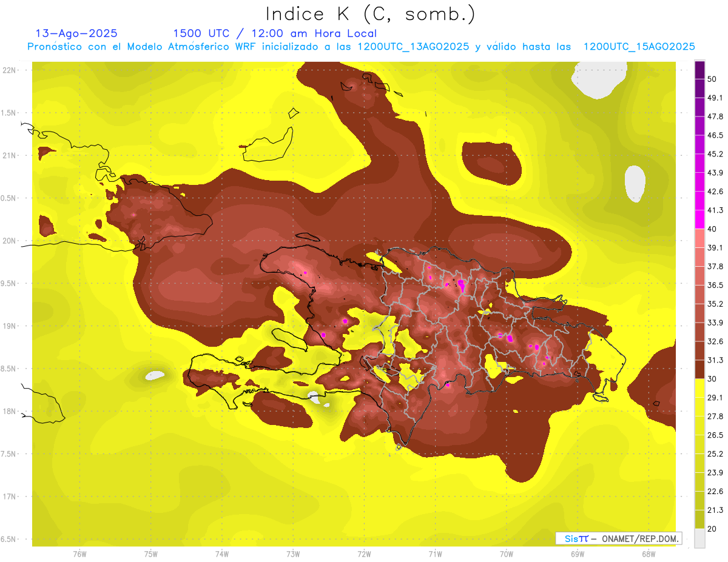This screenshot has width=728, height=562.
Task: Click the '76W' longitude label
Action: click(79, 554)
